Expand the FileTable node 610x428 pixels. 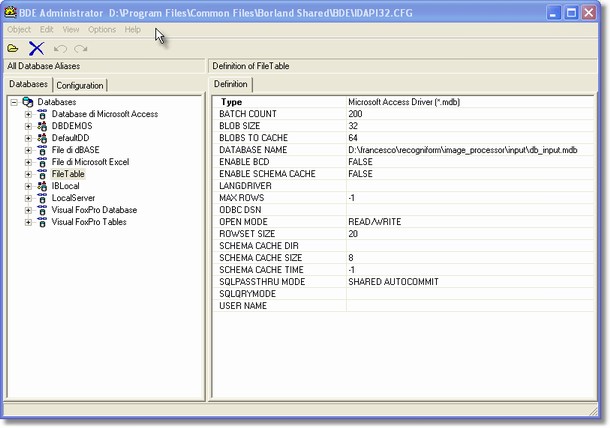(28, 174)
